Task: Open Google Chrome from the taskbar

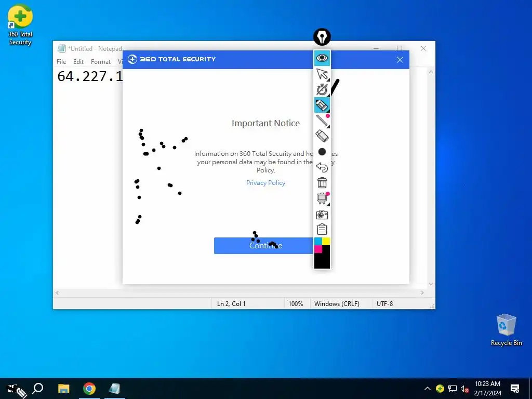Action: pyautogui.click(x=89, y=389)
